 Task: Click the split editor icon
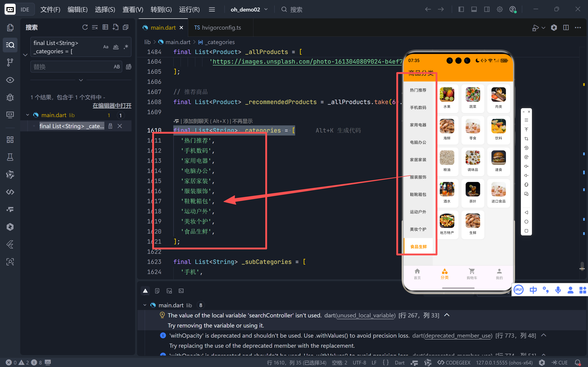pos(566,27)
